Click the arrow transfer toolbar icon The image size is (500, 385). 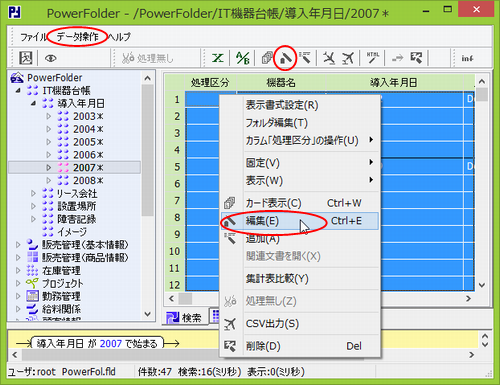click(397, 58)
